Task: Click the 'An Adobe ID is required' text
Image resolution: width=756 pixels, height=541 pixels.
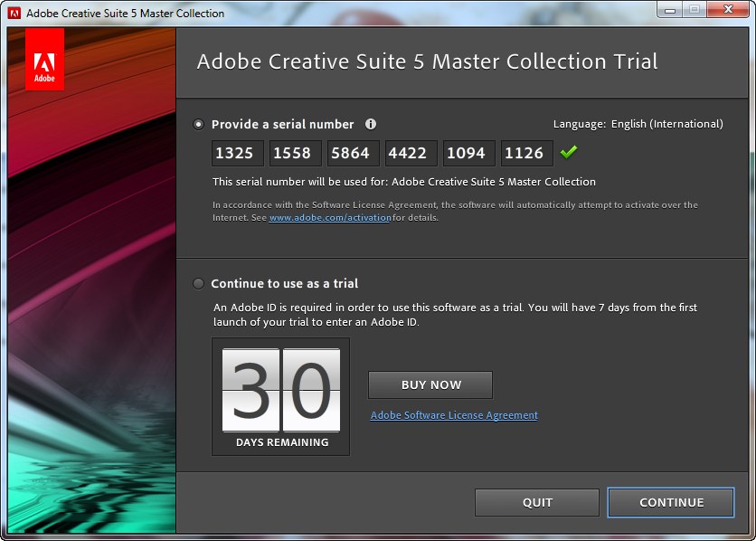Action: (x=455, y=315)
